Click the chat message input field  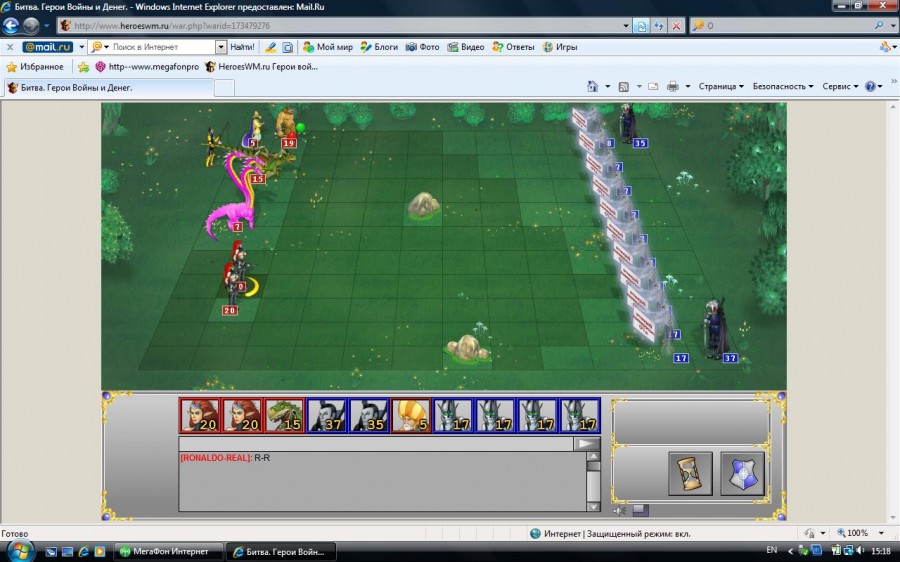coord(376,444)
